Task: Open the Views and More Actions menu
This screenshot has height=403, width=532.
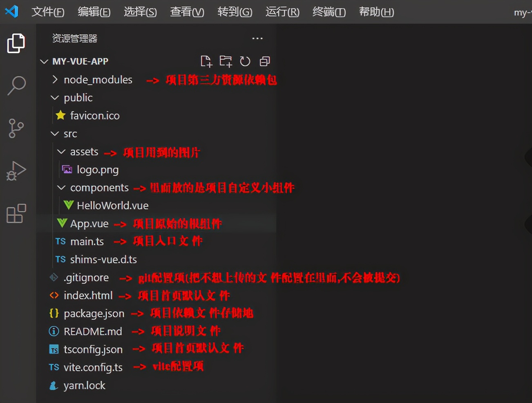Action: click(x=257, y=38)
